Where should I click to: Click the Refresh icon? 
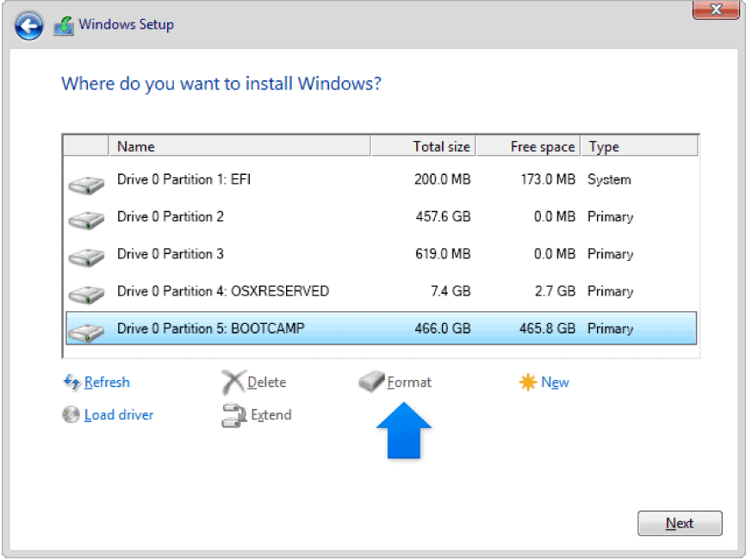coord(71,383)
